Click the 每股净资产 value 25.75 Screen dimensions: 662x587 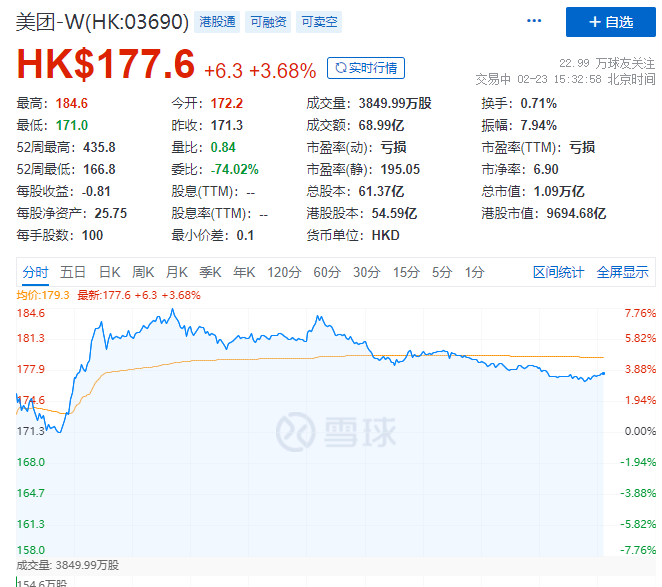coord(111,213)
